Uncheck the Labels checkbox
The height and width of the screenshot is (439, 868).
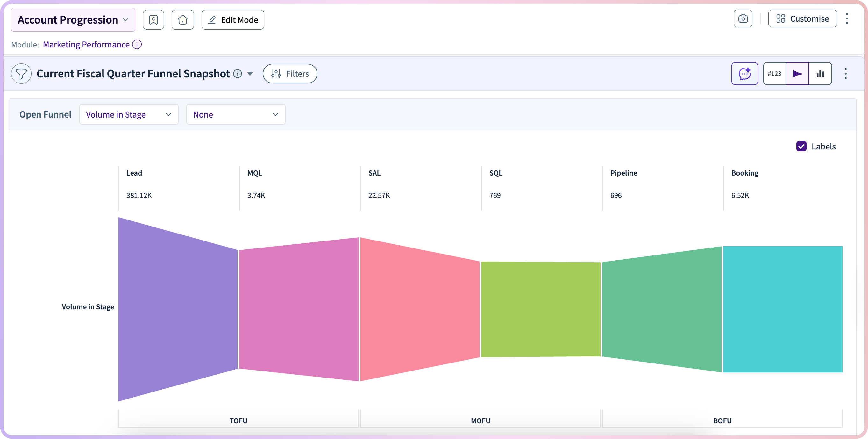point(801,146)
